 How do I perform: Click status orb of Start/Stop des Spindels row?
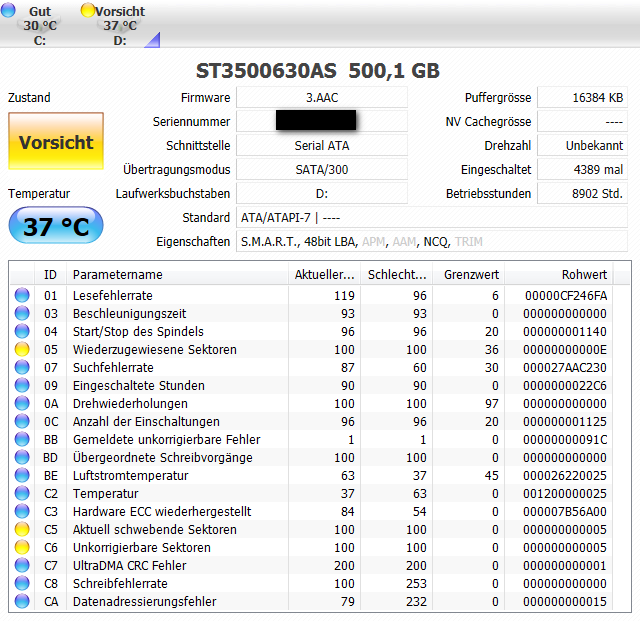point(22,331)
